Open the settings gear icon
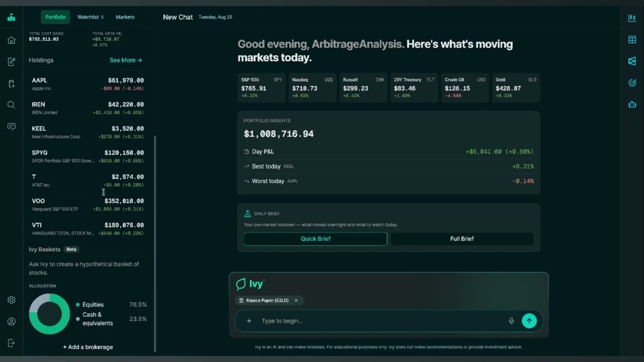This screenshot has height=362, width=644. (11, 300)
